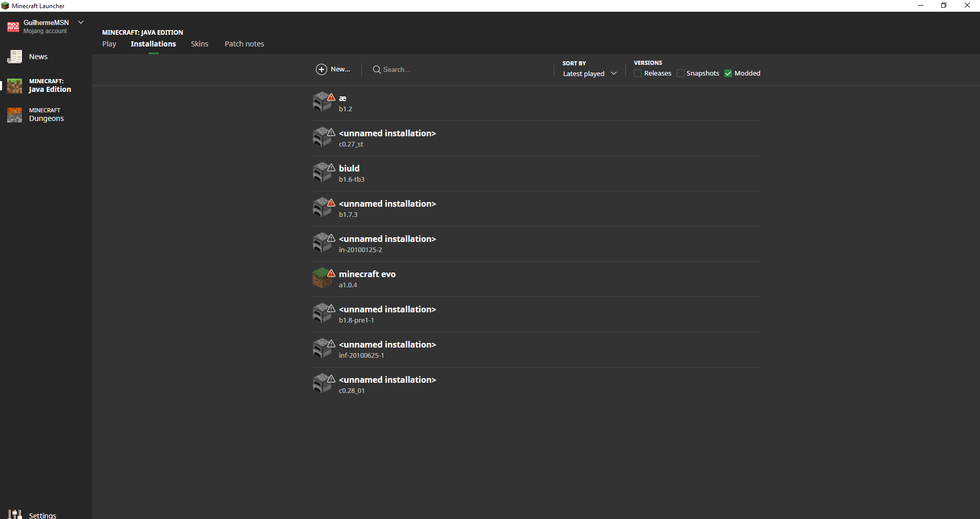Select the Minecraft Dungeons sidebar icon
Screen dimensions: 980x519
point(15,115)
